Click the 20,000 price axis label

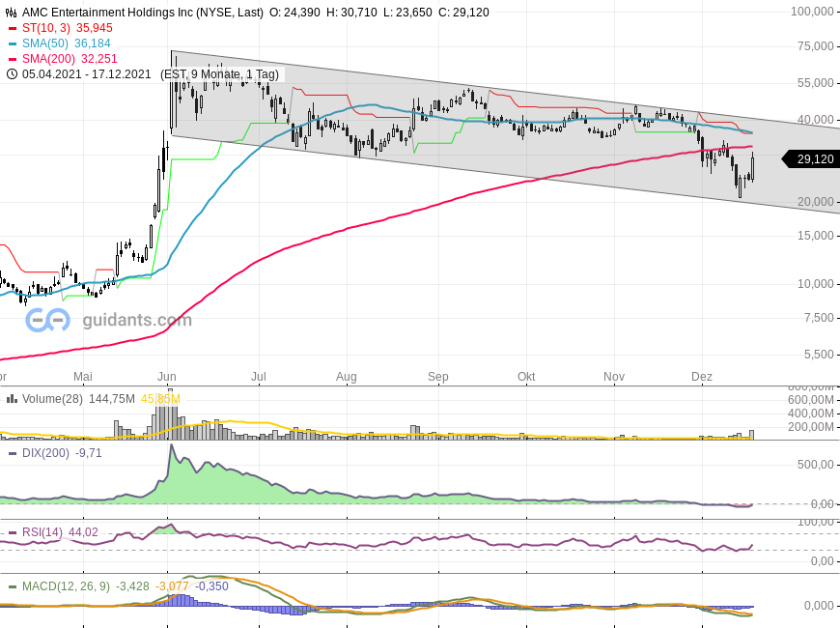tap(815, 202)
